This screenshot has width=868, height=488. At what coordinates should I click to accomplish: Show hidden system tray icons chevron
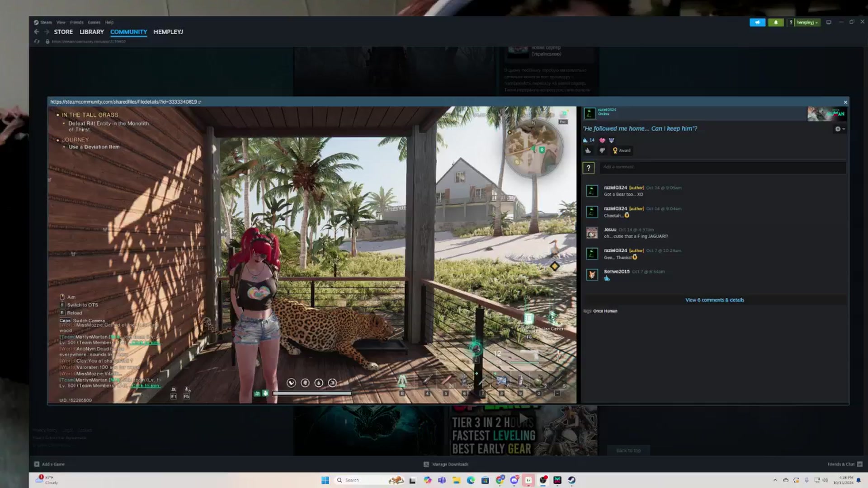click(x=775, y=480)
